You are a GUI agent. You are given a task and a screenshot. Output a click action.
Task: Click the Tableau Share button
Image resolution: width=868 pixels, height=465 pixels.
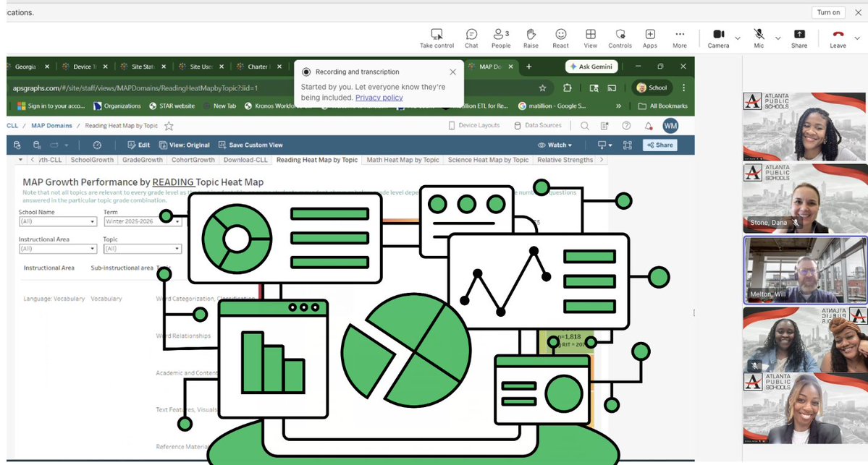point(660,145)
